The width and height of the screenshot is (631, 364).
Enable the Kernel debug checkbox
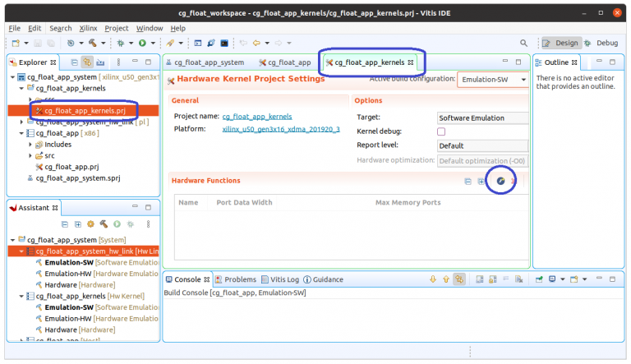coord(441,131)
